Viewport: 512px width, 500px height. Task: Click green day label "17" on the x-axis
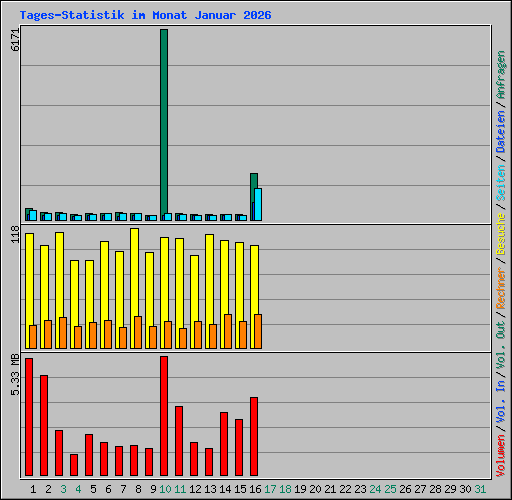pos(270,489)
